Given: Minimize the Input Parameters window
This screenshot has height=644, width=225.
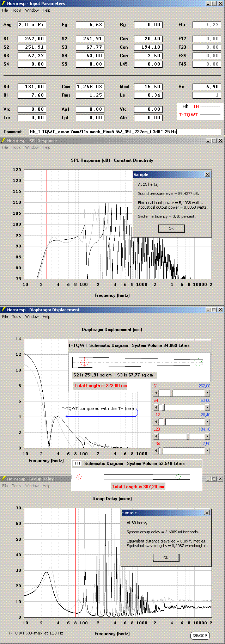Looking at the screenshot, I should click(x=208, y=4).
